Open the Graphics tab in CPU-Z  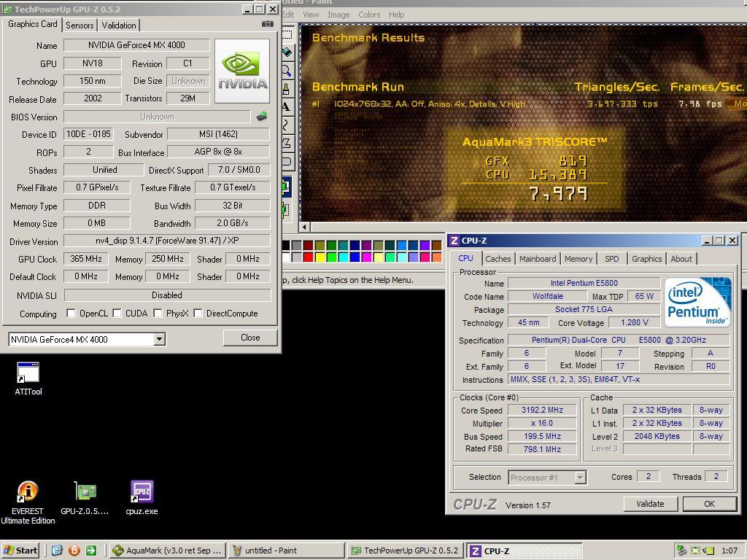tap(646, 259)
